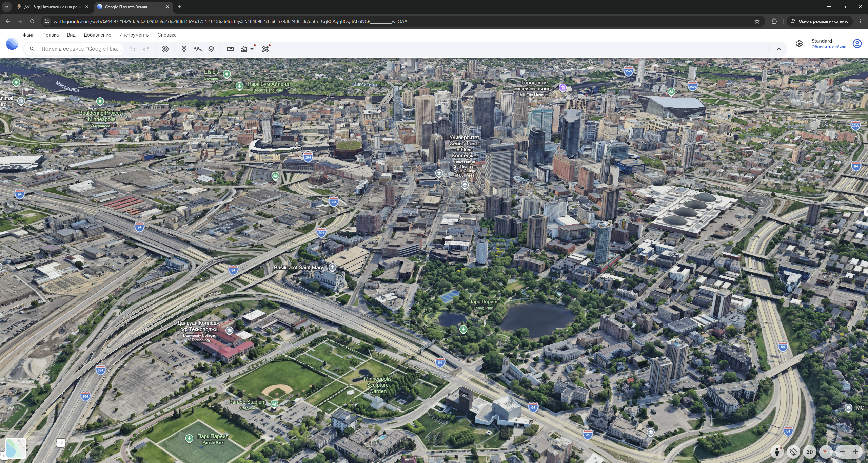Click the Basilica of Saint Mary marker

click(x=333, y=267)
